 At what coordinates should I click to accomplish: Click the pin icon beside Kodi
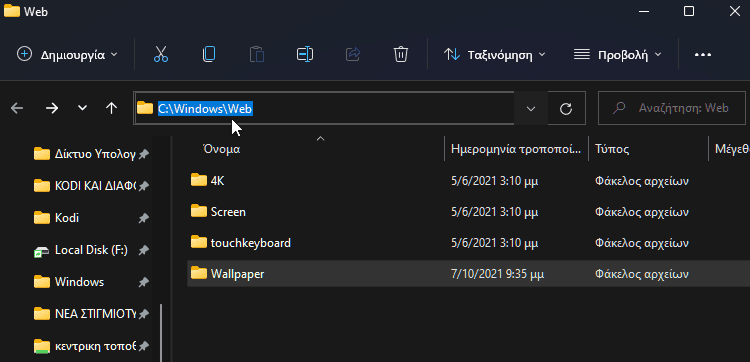[x=143, y=219]
